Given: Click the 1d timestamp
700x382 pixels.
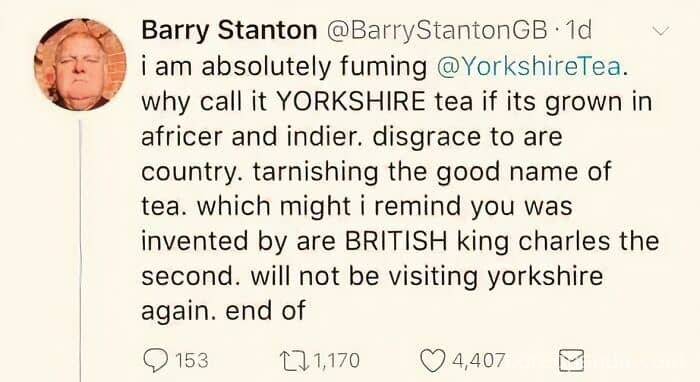Looking at the screenshot, I should [x=578, y=30].
